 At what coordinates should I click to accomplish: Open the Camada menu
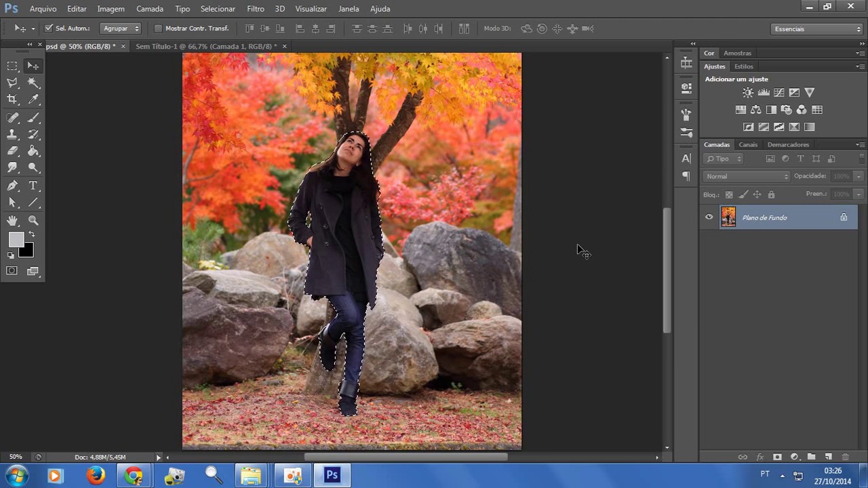pyautogui.click(x=150, y=9)
